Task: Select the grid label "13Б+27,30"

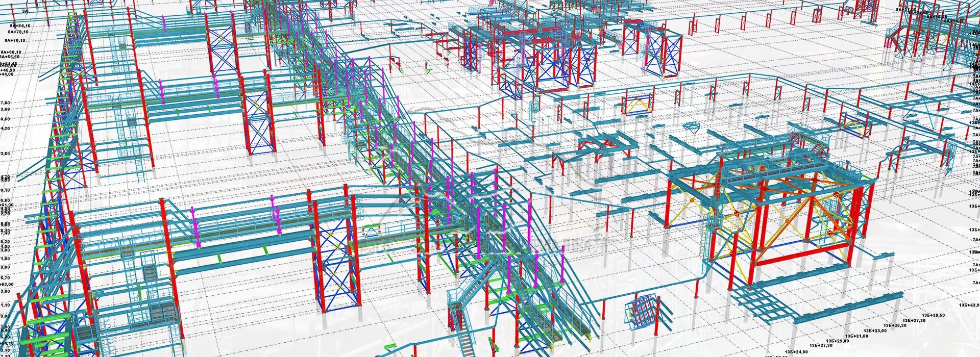Action: 821,345
